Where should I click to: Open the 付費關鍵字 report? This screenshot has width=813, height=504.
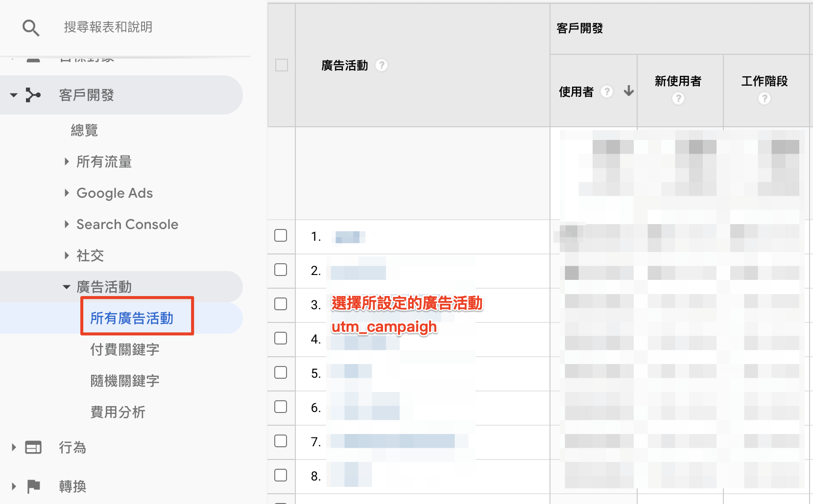pos(125,349)
